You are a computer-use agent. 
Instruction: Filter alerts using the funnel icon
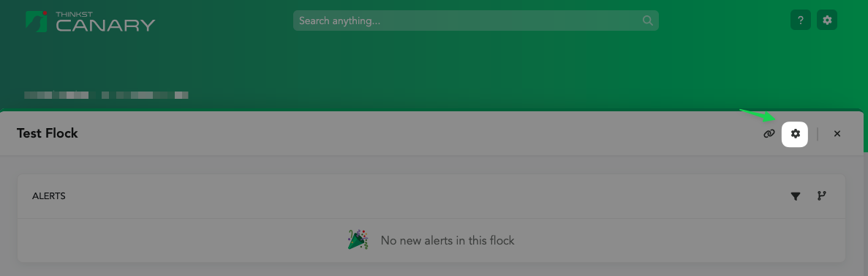[x=796, y=195]
